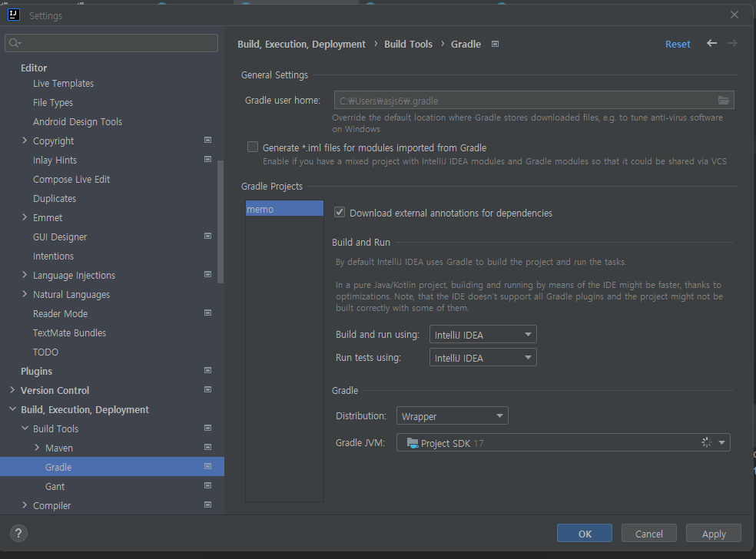Open Distribution Wrapper dropdown

pyautogui.click(x=453, y=416)
